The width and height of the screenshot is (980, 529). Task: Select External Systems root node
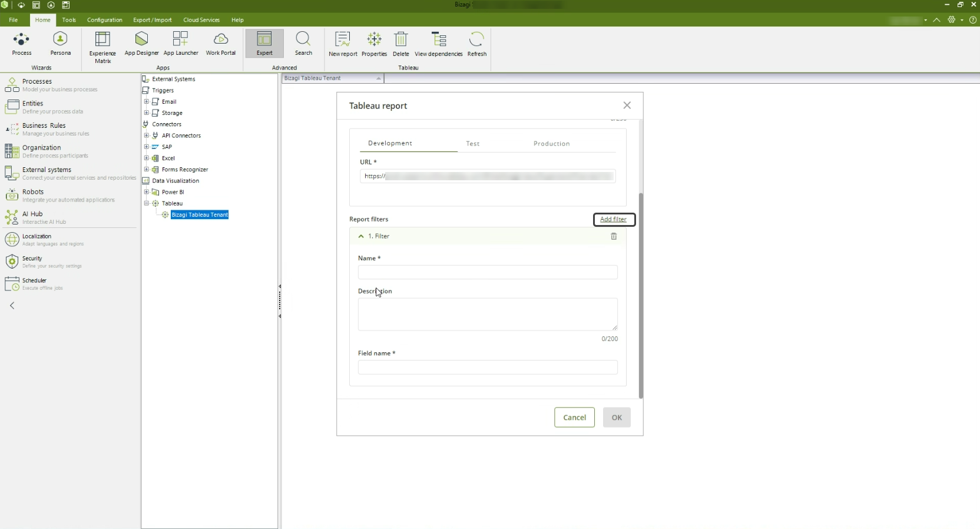[173, 79]
